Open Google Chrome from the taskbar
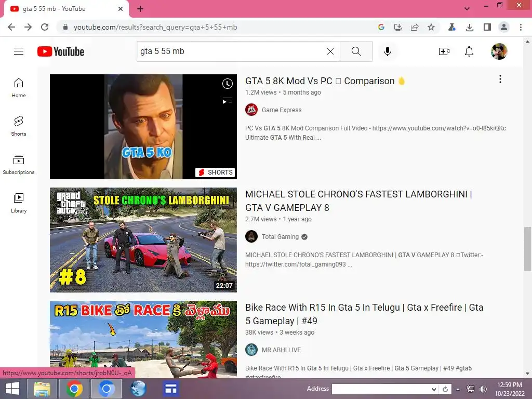The image size is (532, 399). pyautogui.click(x=74, y=389)
